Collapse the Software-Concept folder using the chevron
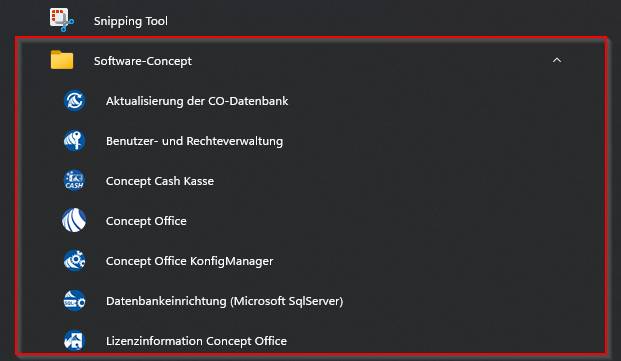The height and width of the screenshot is (361, 621). [x=557, y=60]
